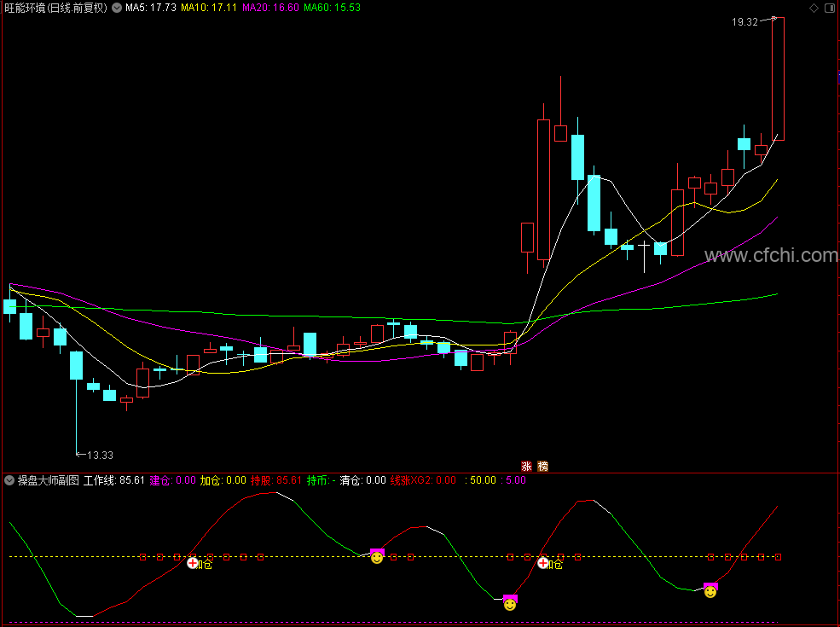Click the 持股: 85.61 value

(276, 480)
